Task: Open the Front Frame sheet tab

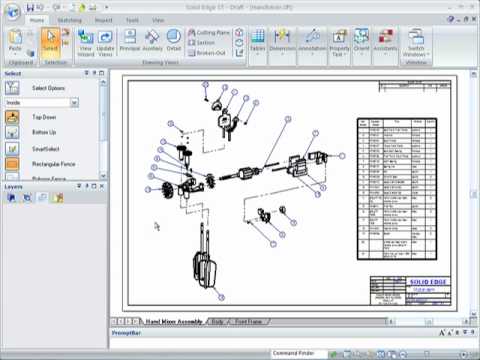Action: coord(248,322)
